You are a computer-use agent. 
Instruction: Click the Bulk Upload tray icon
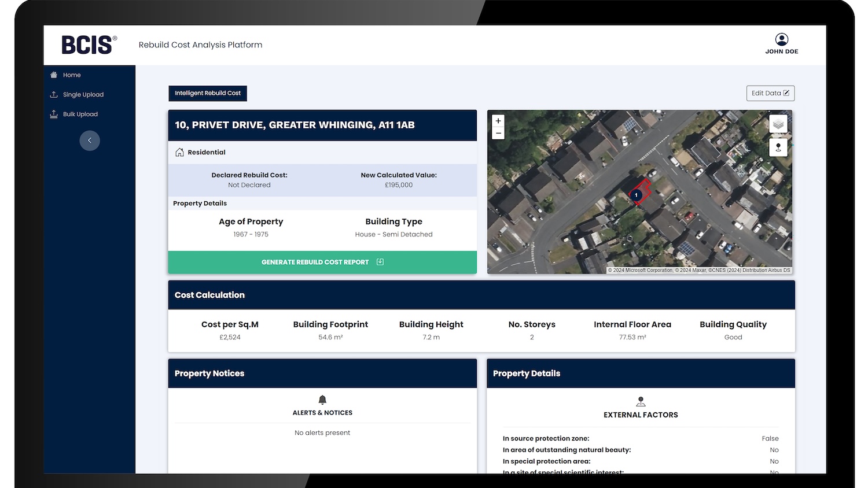(x=53, y=114)
